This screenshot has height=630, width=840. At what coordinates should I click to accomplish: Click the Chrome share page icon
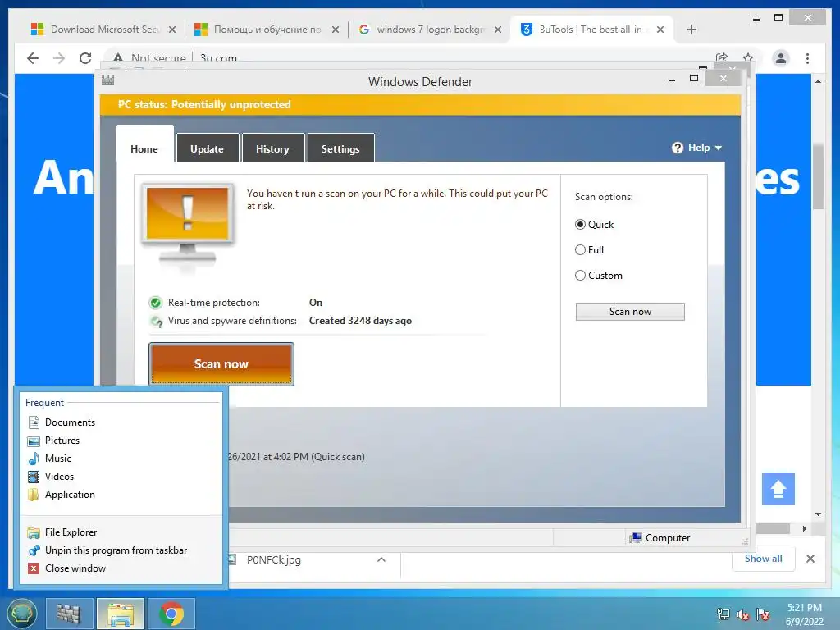[722, 58]
